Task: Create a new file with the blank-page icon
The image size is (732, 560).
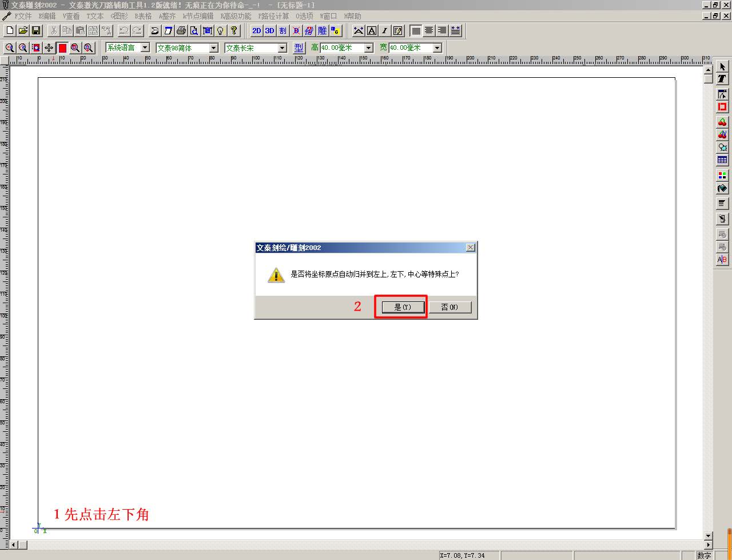Action: [9, 30]
